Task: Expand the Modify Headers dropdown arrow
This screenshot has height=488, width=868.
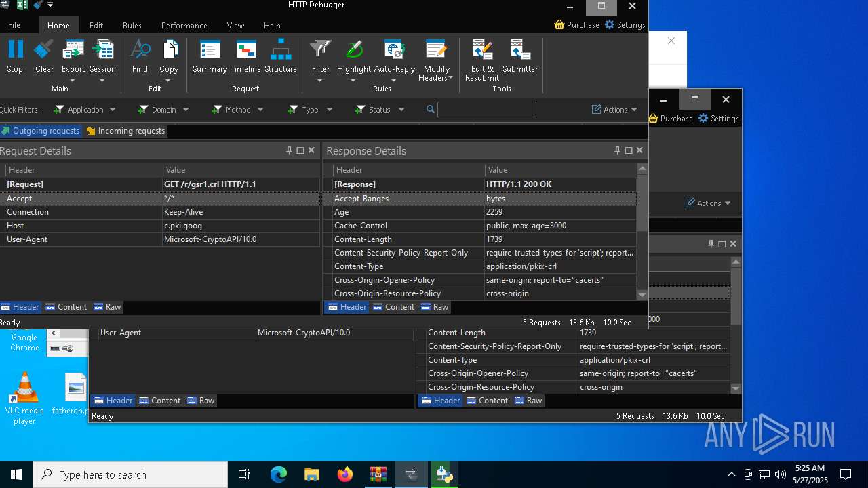Action: click(x=450, y=78)
